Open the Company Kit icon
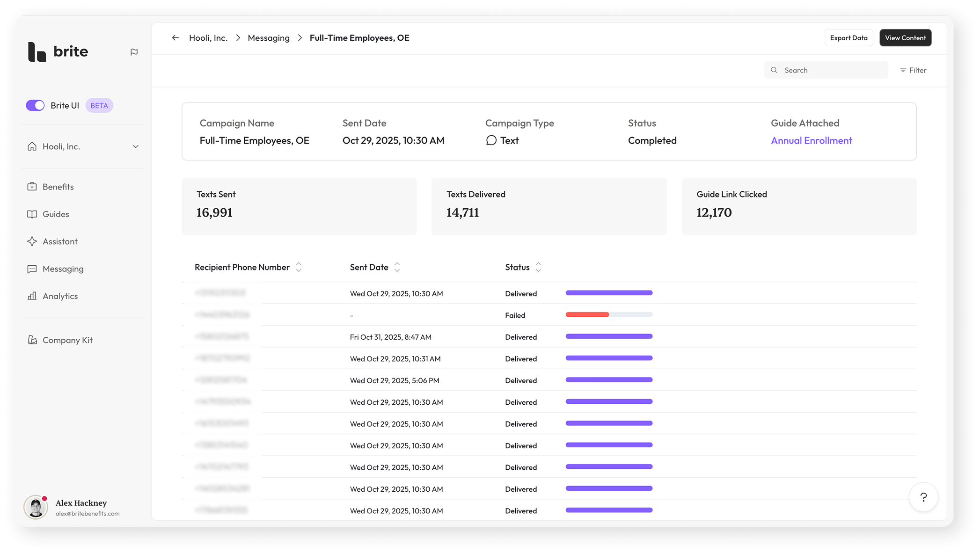The height and width of the screenshot is (553, 980). coord(32,340)
